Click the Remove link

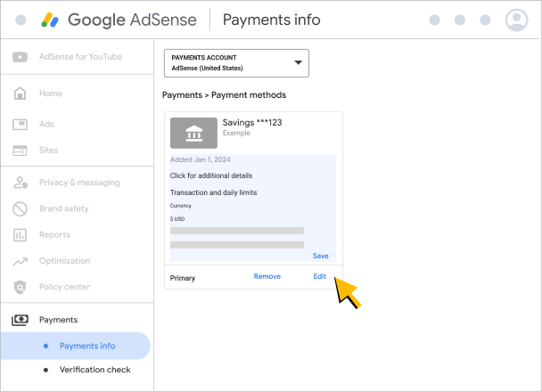click(267, 276)
